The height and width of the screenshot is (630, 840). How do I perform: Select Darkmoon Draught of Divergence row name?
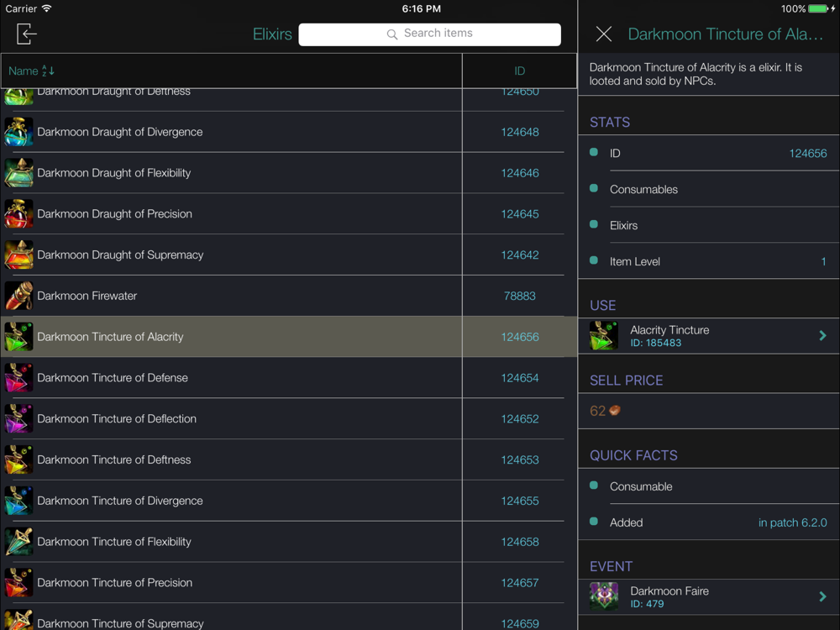120,132
